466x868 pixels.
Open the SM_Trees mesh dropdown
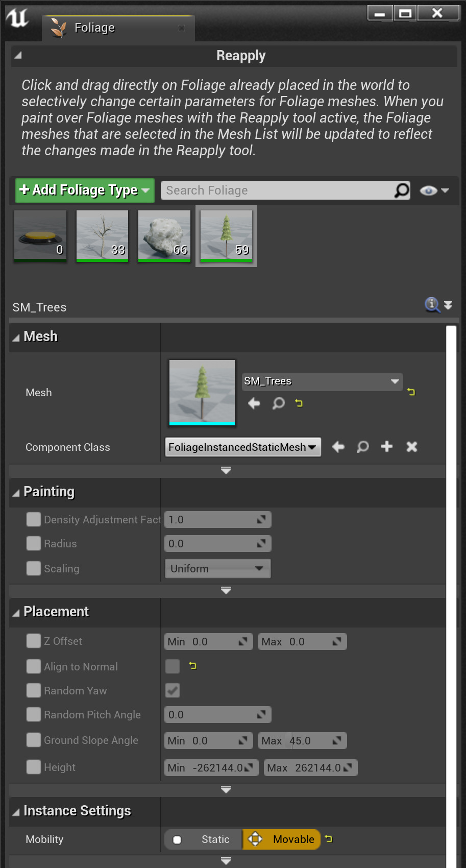(322, 381)
